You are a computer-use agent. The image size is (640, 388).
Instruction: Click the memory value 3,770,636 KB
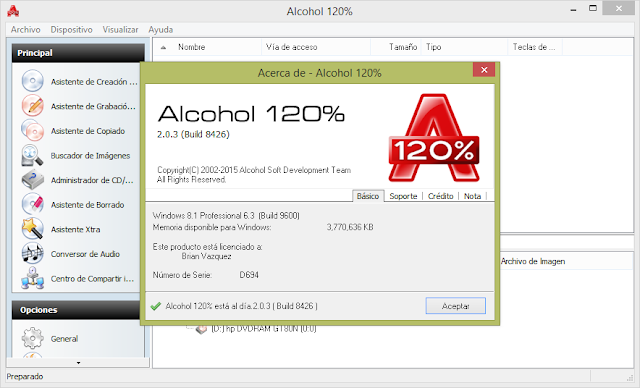point(350,227)
